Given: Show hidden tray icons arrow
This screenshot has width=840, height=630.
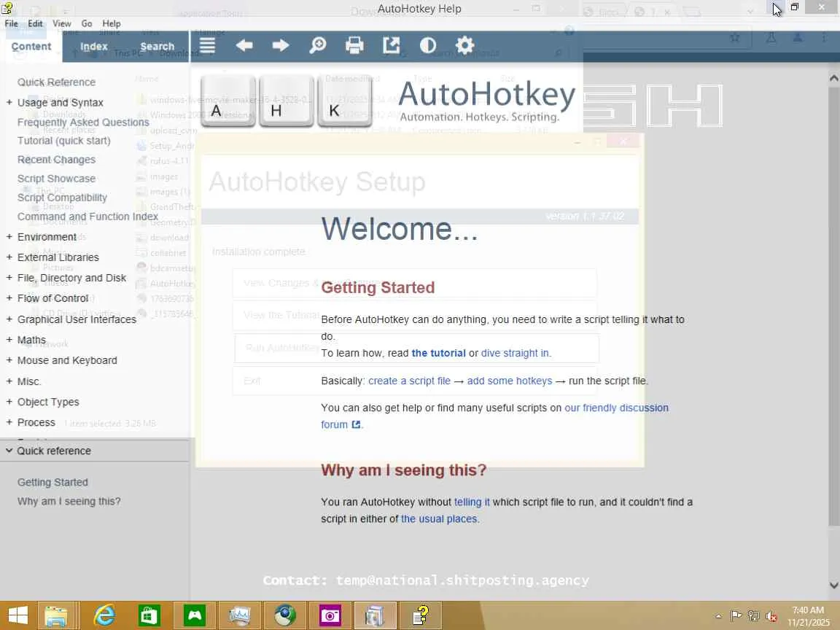Looking at the screenshot, I should (718, 616).
